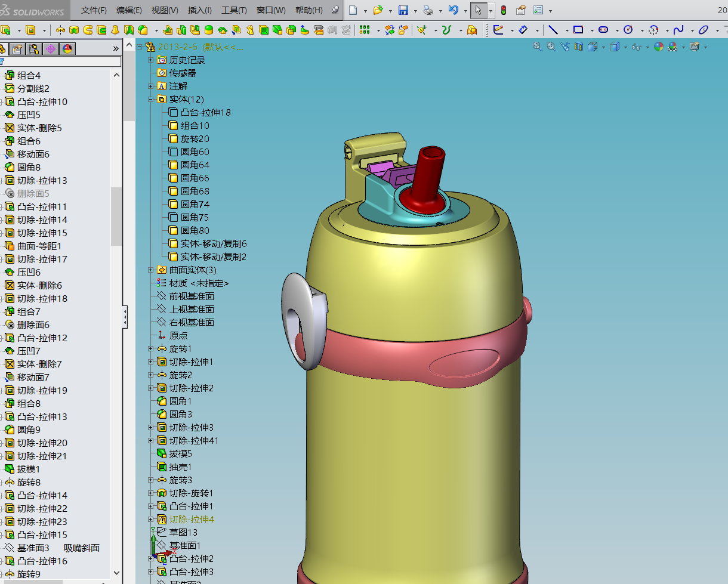Select the Rectangle sketch tool

point(578,30)
